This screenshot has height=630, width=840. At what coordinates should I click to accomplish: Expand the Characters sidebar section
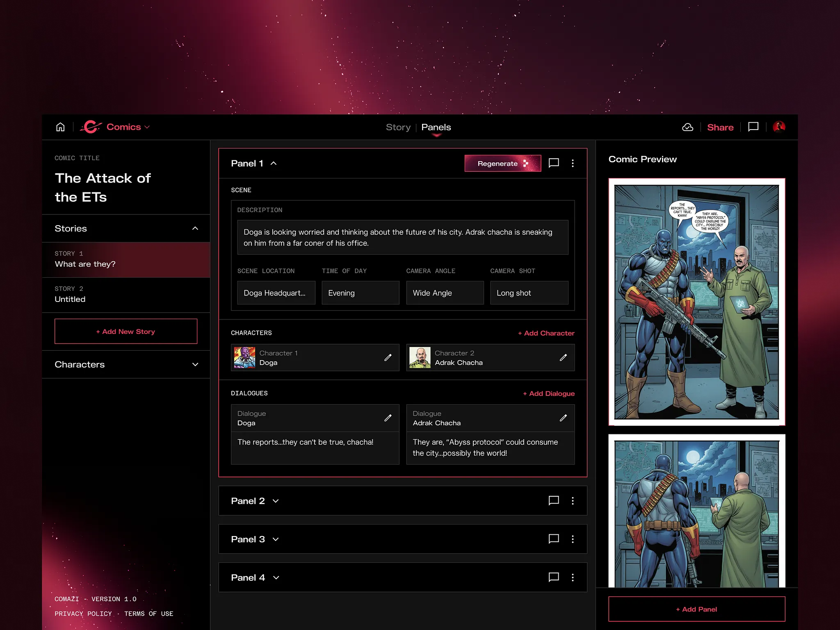click(195, 364)
